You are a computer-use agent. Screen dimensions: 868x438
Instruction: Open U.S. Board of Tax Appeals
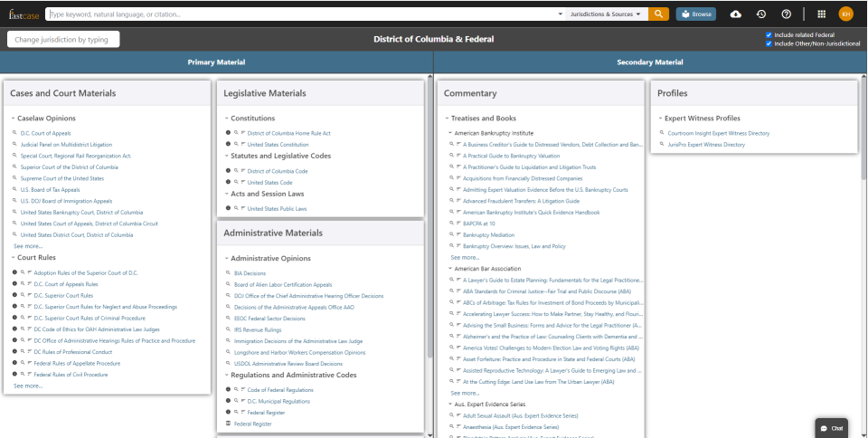point(51,189)
